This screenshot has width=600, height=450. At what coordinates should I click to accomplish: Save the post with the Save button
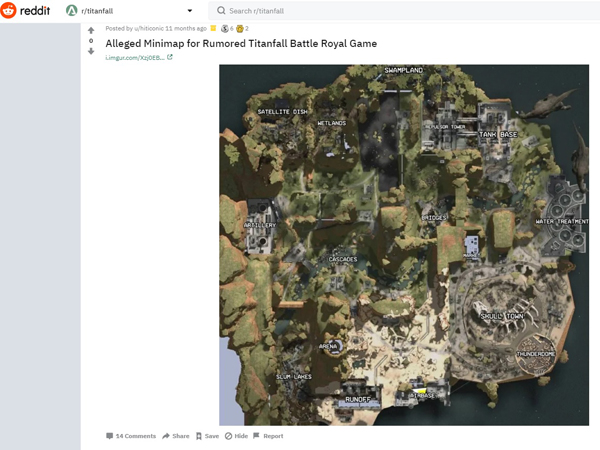[207, 436]
